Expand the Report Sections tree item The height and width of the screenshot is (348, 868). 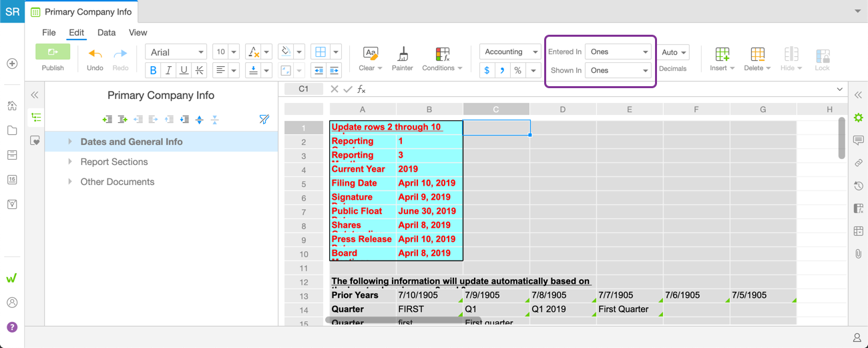(70, 162)
